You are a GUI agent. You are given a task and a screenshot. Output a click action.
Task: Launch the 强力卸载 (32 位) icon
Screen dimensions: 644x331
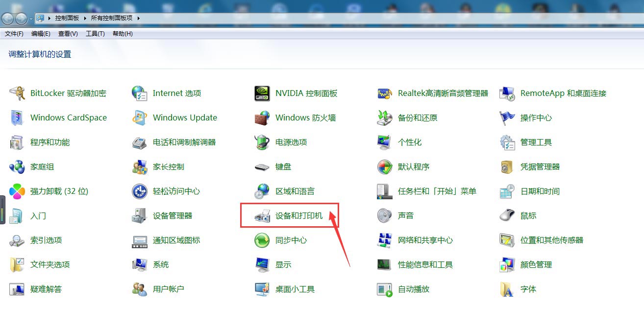tap(17, 191)
